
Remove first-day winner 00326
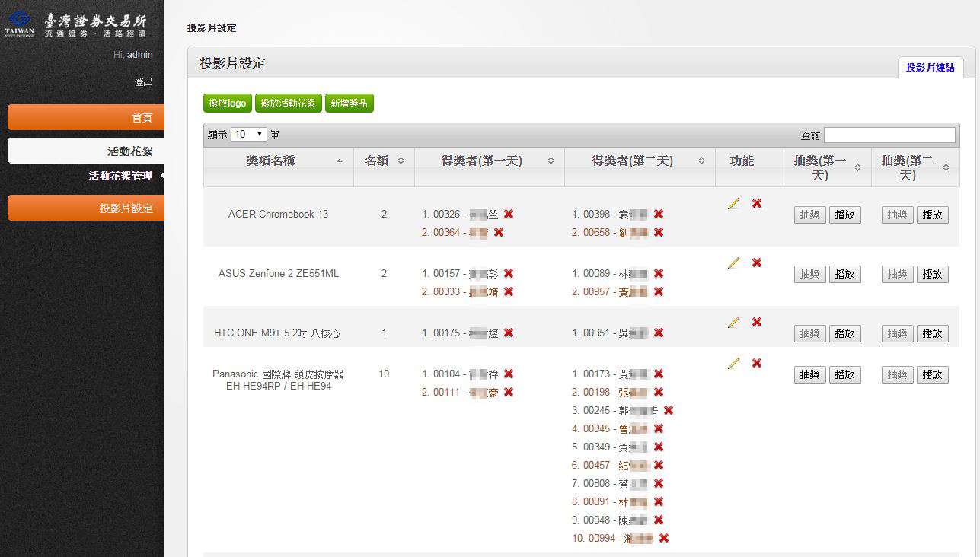[509, 214]
